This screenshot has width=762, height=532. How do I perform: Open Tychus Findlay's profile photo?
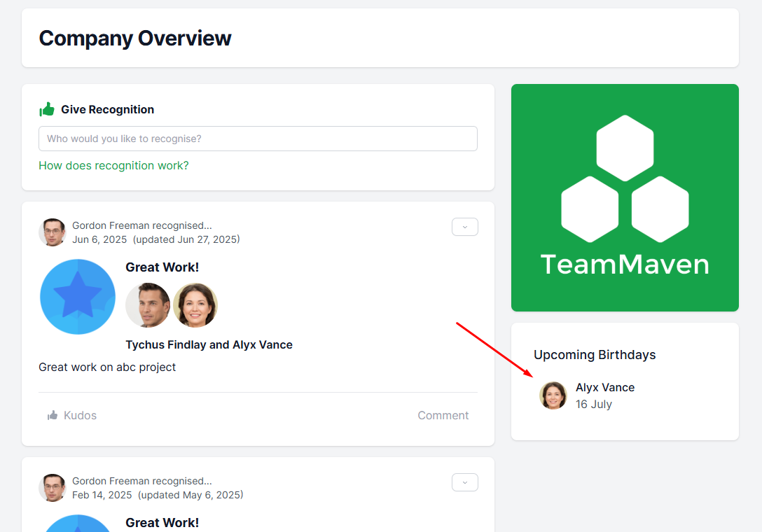click(x=148, y=305)
